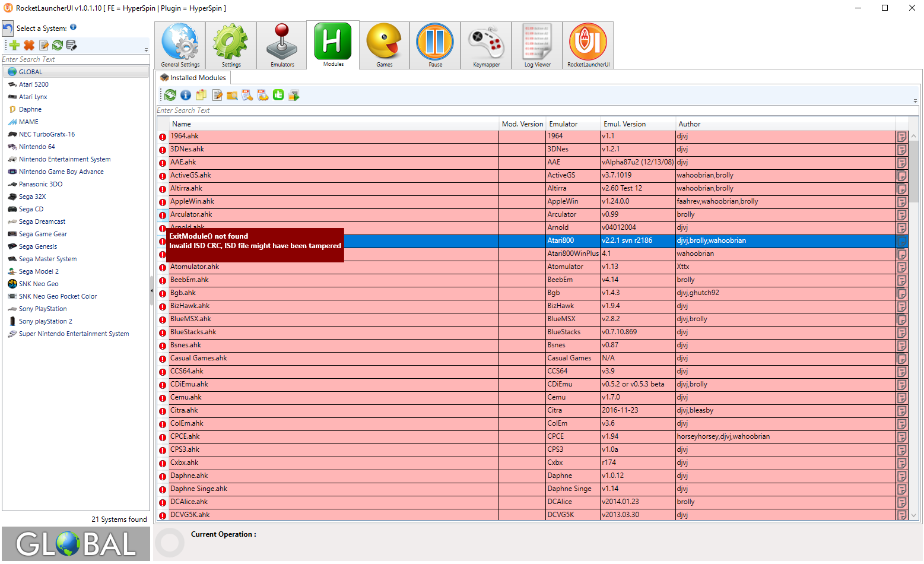Click the modules Enter Search Text field
The image size is (924, 564).
coord(537,110)
